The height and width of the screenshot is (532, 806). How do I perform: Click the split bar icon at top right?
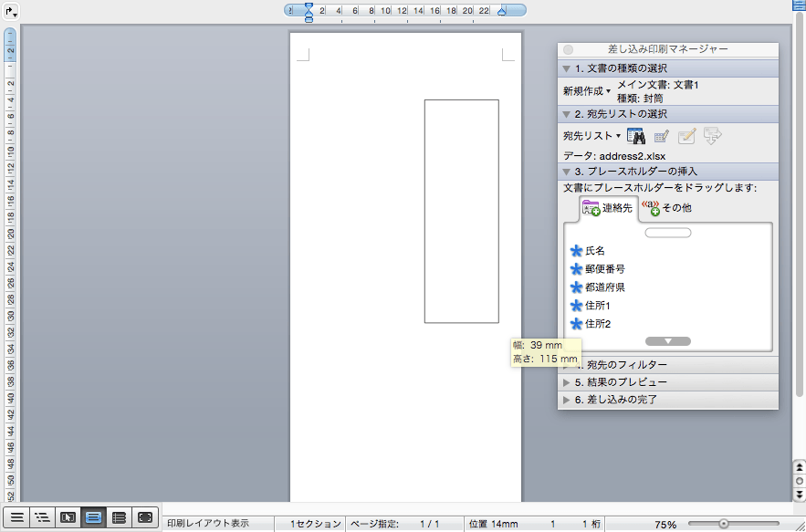click(799, 5)
